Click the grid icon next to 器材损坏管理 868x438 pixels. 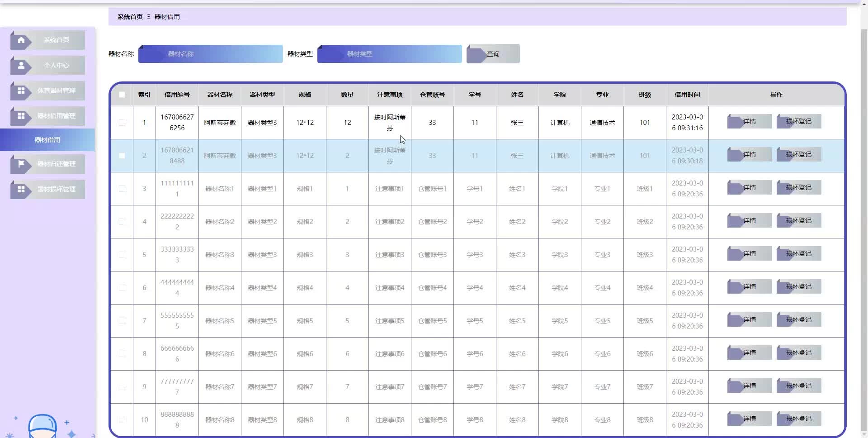pyautogui.click(x=21, y=190)
